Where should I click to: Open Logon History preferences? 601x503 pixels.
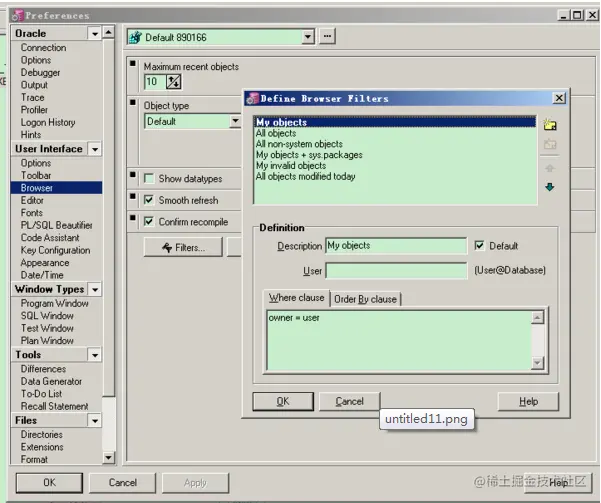click(x=48, y=122)
